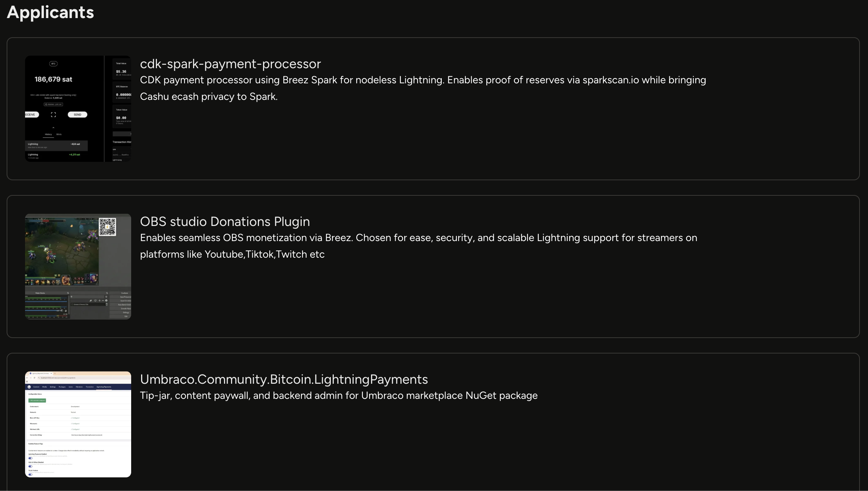The width and height of the screenshot is (868, 491).
Task: Toggle the Lightning Payments Enabled switch
Action: (x=31, y=458)
